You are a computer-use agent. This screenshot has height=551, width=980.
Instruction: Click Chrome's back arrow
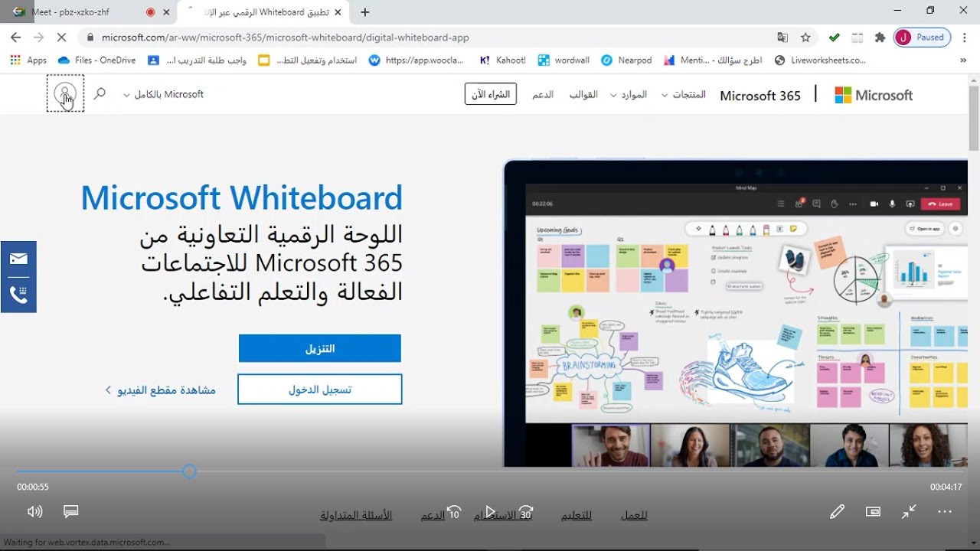click(15, 37)
